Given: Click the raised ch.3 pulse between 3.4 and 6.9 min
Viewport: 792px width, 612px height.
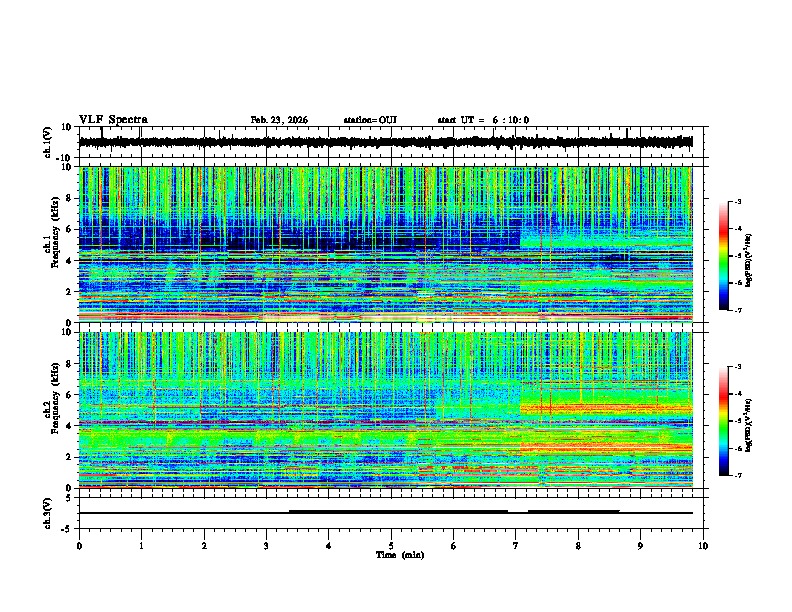Looking at the screenshot, I should (x=398, y=511).
